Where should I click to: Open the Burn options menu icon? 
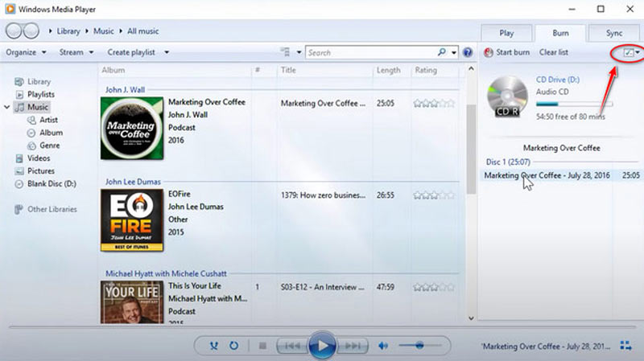629,52
